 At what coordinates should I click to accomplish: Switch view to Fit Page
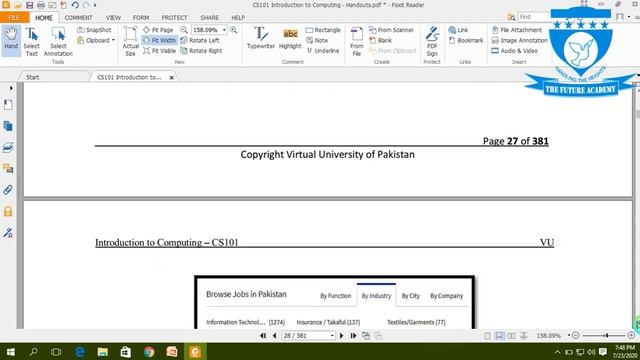coord(158,30)
